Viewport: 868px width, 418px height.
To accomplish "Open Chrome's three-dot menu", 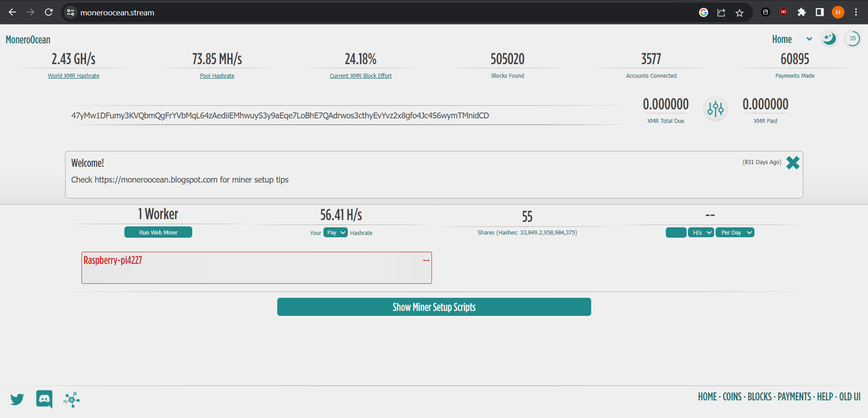I will click(856, 12).
